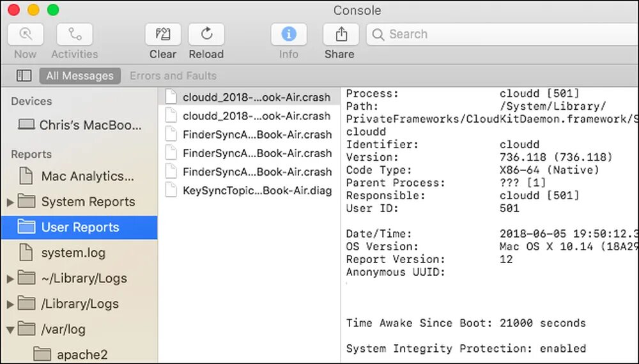Switch to the Errors and Faults tab
Image resolution: width=639 pixels, height=364 pixels.
[x=173, y=76]
